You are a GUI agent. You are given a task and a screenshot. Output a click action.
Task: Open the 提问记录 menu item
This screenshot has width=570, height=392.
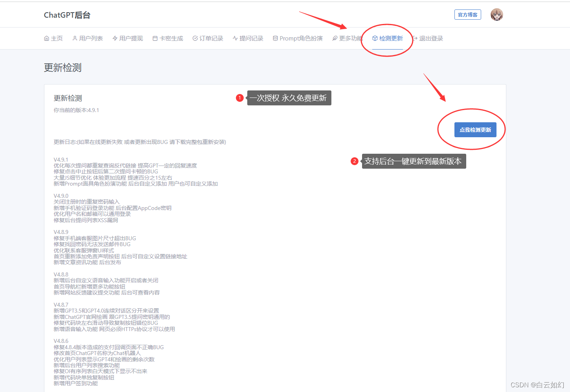tap(248, 39)
